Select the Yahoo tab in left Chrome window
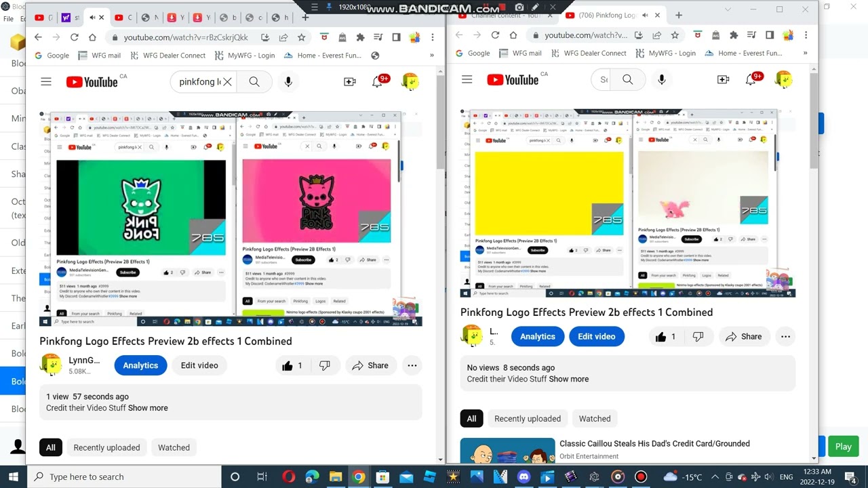868x488 pixels. (67, 17)
